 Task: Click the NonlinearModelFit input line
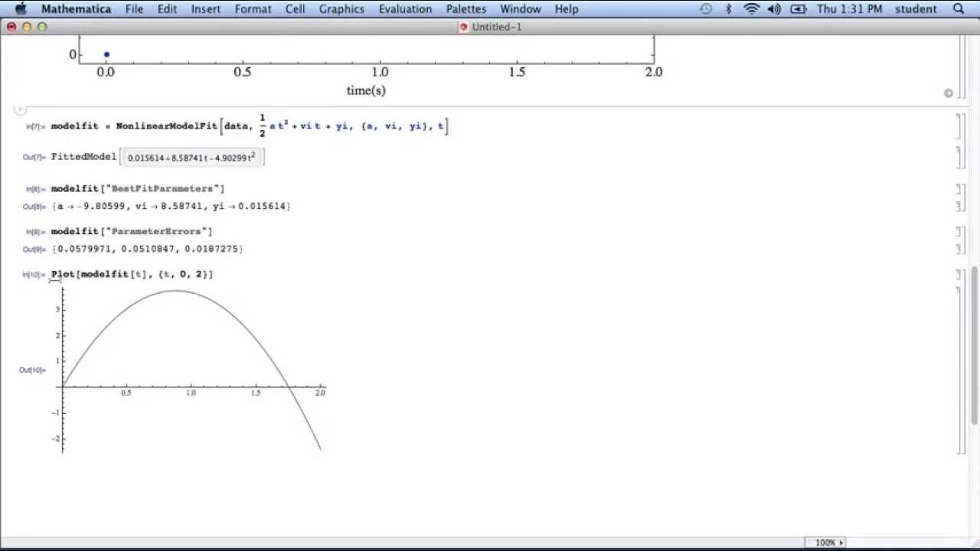tap(250, 126)
